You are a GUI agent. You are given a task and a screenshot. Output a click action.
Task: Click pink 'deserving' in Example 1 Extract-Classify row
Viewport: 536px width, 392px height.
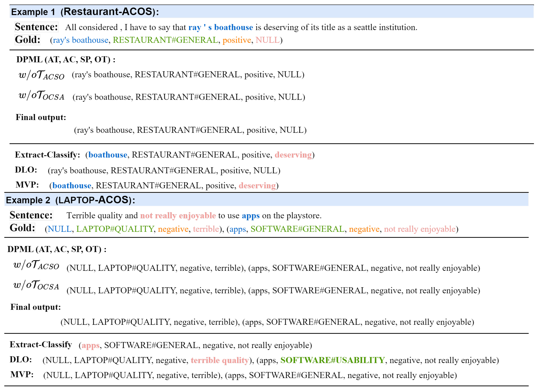293,155
